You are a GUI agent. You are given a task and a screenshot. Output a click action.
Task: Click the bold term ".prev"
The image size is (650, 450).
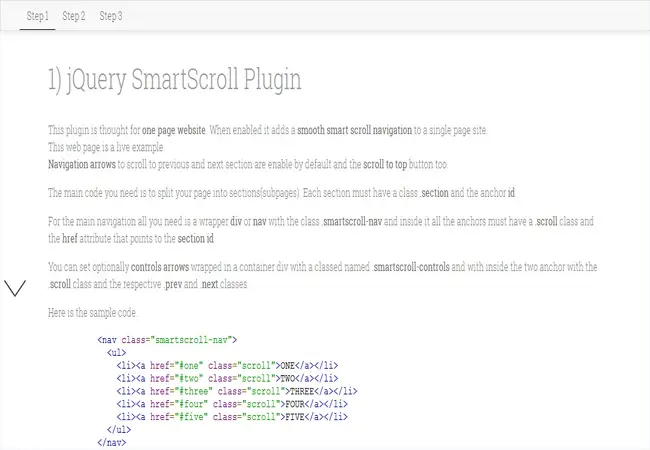pos(173,285)
